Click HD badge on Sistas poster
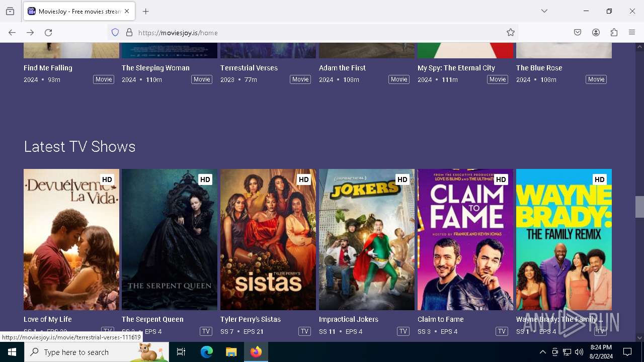Screen dimensions: 644x362 click(x=304, y=179)
